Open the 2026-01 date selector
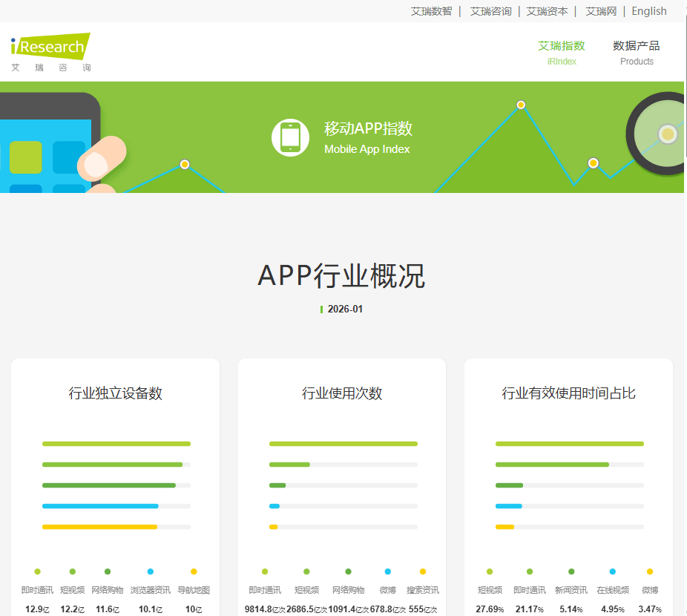 [x=343, y=309]
